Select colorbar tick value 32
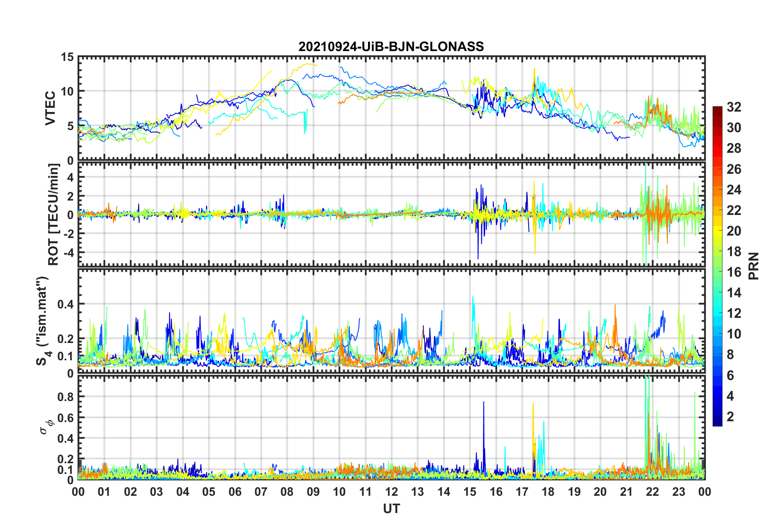 (734, 107)
